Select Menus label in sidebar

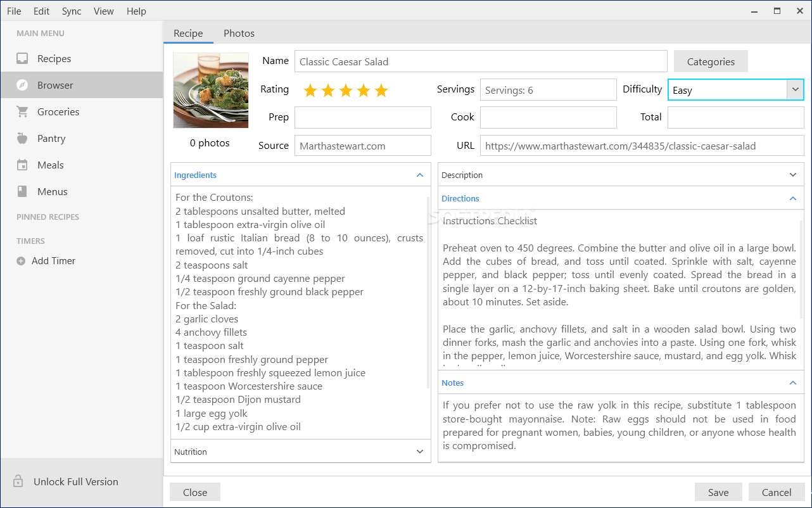click(53, 191)
